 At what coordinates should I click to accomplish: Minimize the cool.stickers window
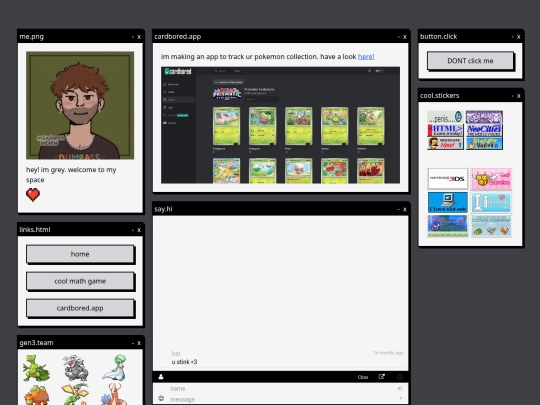(x=512, y=96)
